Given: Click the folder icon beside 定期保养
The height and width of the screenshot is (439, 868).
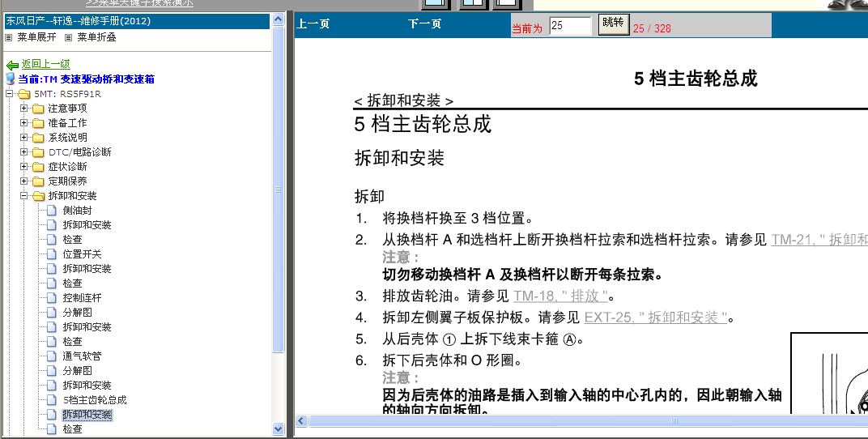Looking at the screenshot, I should (x=38, y=181).
